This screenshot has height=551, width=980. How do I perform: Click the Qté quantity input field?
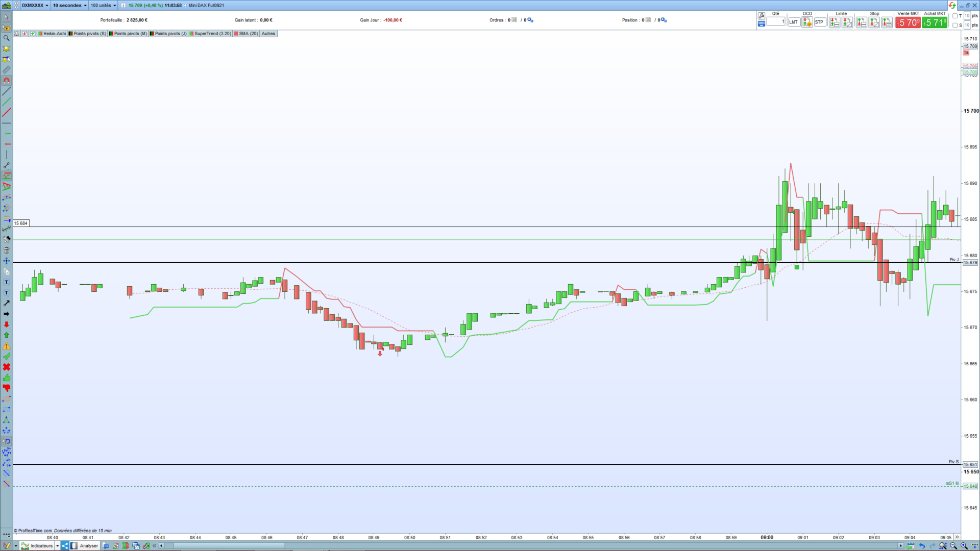click(775, 21)
